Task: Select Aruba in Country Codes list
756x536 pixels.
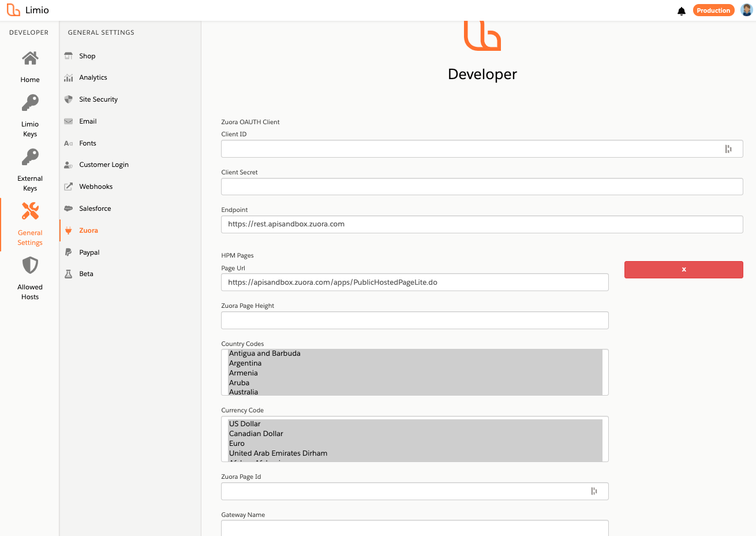Action: point(415,383)
